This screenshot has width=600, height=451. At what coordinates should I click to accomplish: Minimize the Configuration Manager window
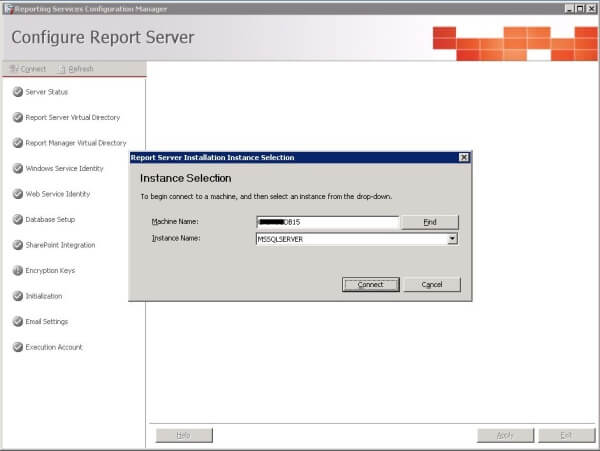569,8
